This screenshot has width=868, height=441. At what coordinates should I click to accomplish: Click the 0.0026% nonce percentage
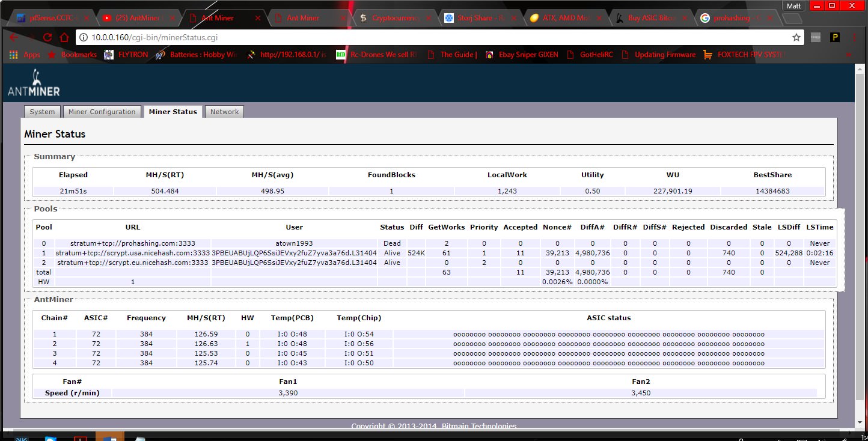pos(557,282)
